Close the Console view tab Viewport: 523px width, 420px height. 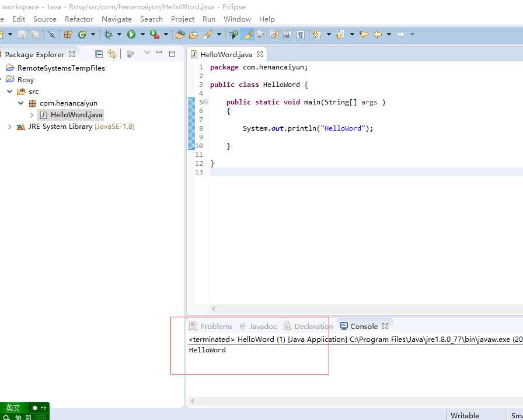pyautogui.click(x=385, y=326)
